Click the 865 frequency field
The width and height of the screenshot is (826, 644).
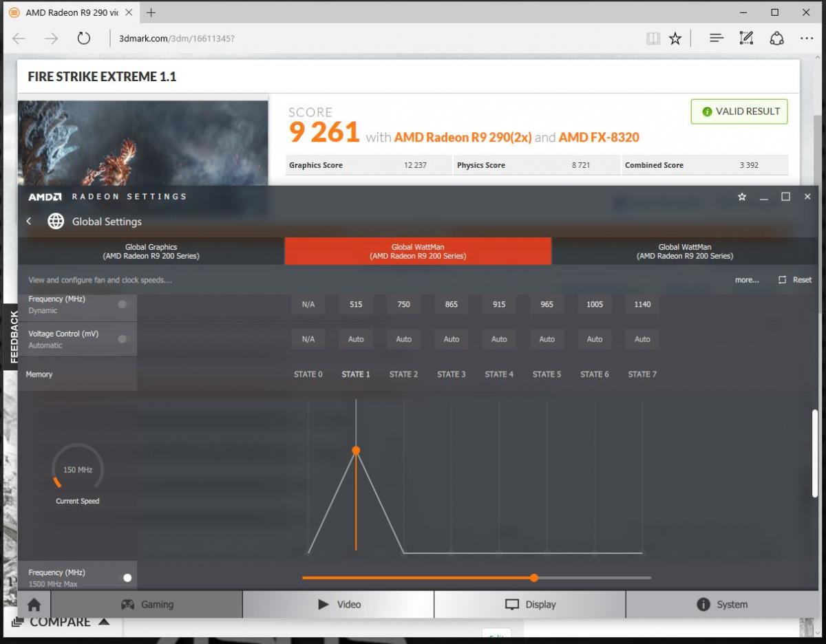(452, 304)
